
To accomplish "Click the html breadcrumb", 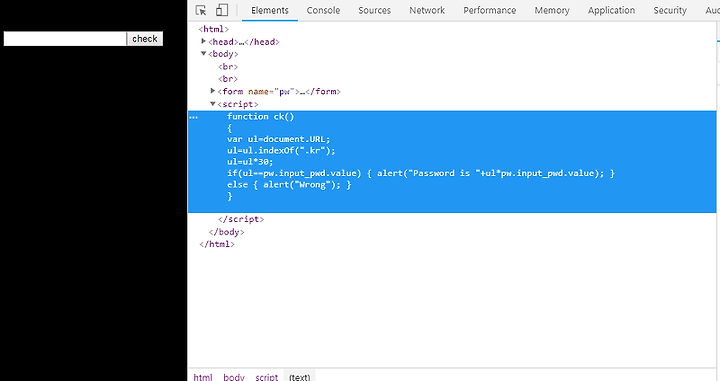I will pos(203,377).
